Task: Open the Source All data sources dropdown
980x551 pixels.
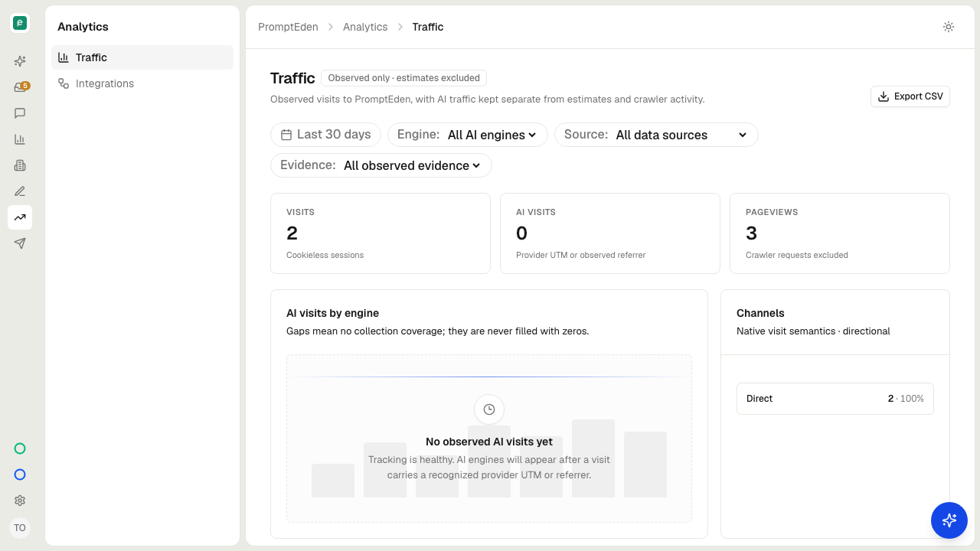Action: tap(656, 135)
